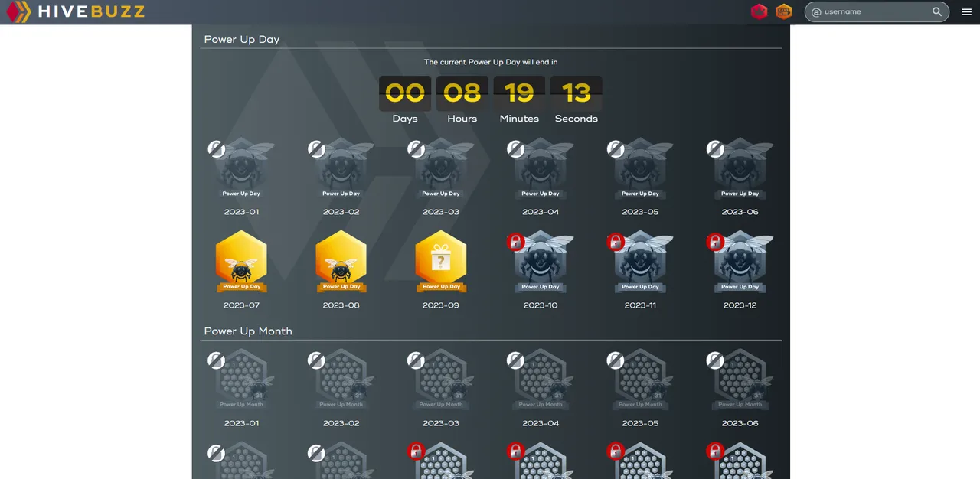Select the 2023-01 Power Up Month badge
980x479 pixels.
point(241,380)
